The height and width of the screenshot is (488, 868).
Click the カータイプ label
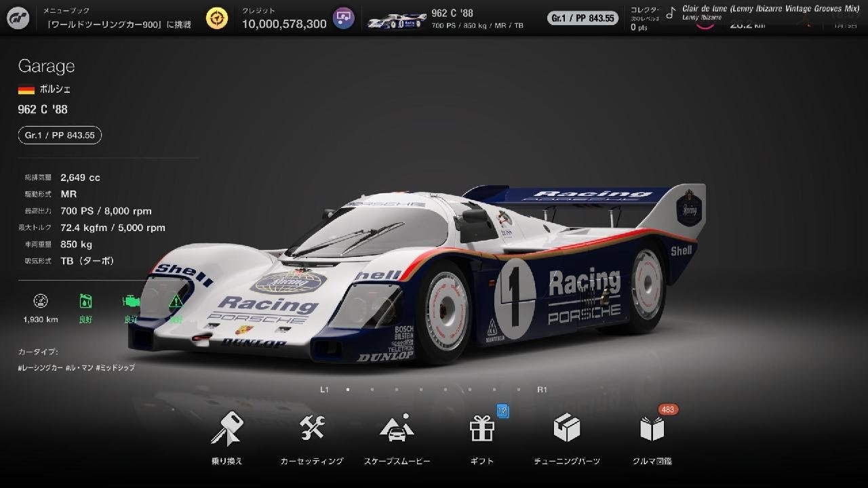pyautogui.click(x=38, y=352)
